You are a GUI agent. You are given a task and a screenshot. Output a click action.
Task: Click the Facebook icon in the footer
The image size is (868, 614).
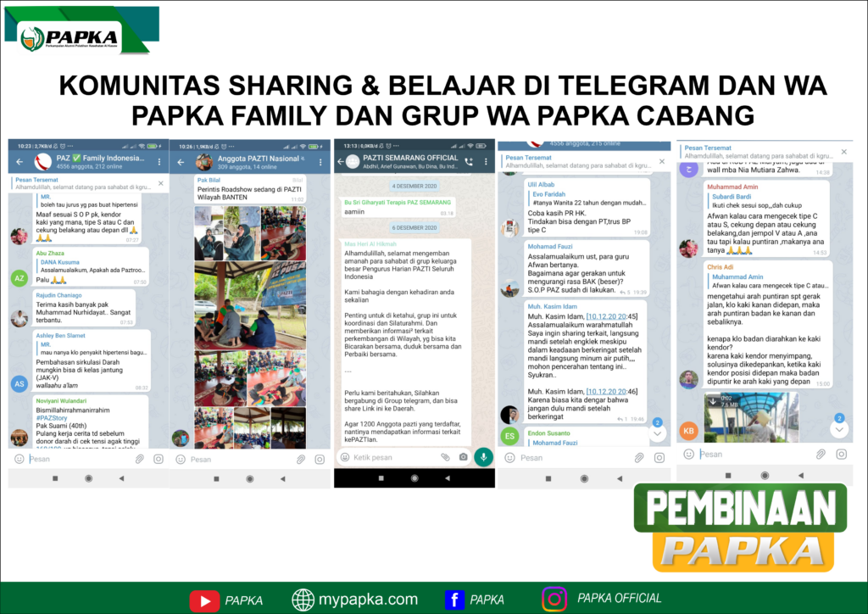[454, 600]
